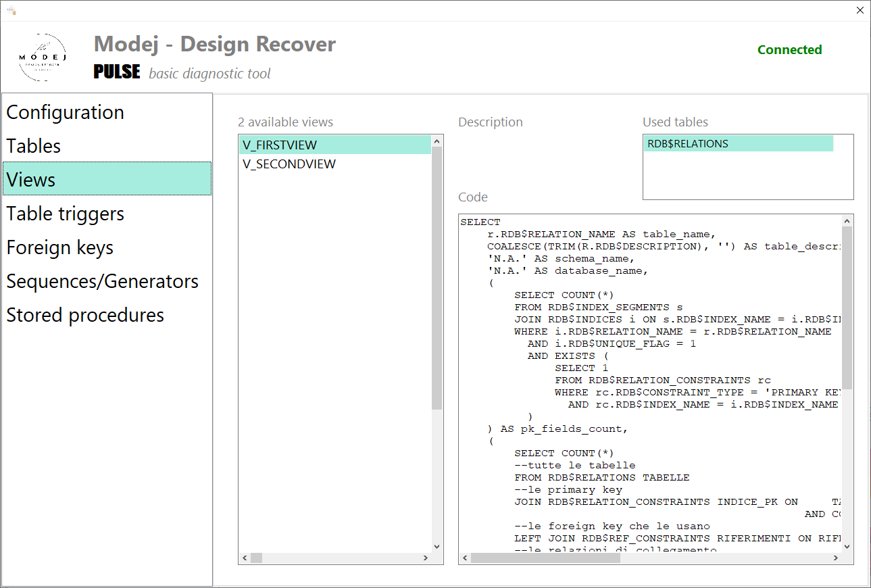Select V_SECONDVIEW in the views list
871x588 pixels.
click(335, 164)
